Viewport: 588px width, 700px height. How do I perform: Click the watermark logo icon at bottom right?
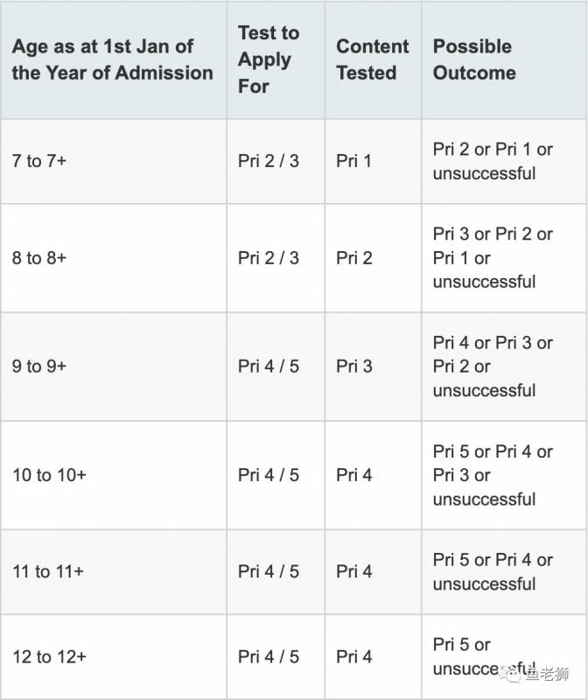click(x=513, y=674)
